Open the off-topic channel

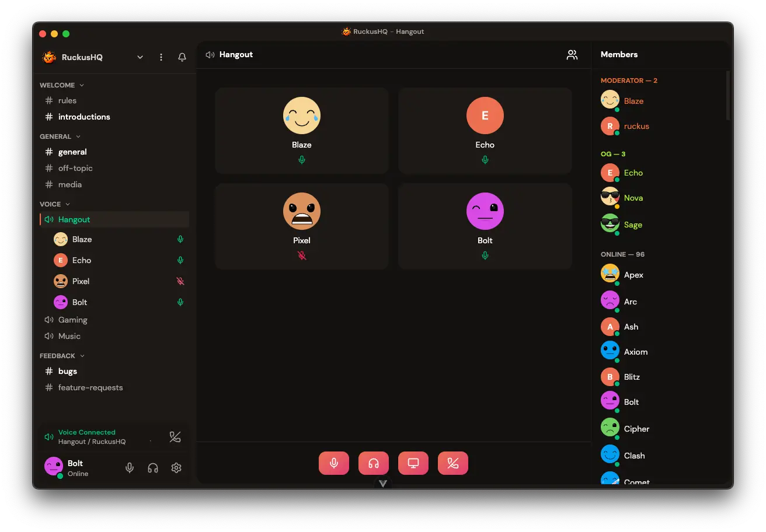point(114,168)
